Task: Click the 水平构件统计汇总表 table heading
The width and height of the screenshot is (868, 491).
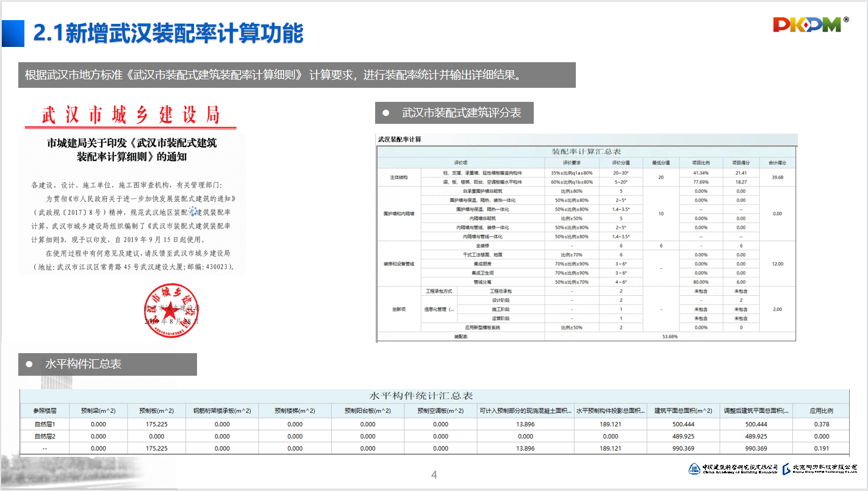Action: click(x=421, y=396)
